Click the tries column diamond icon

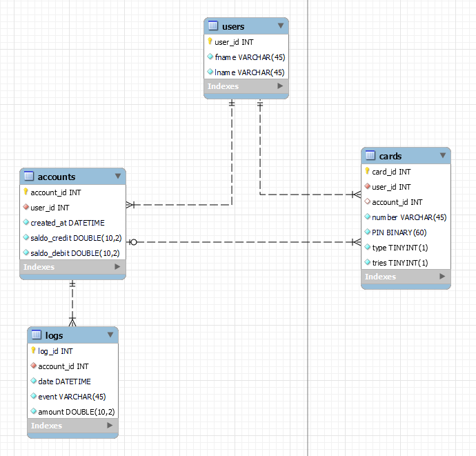pos(367,262)
